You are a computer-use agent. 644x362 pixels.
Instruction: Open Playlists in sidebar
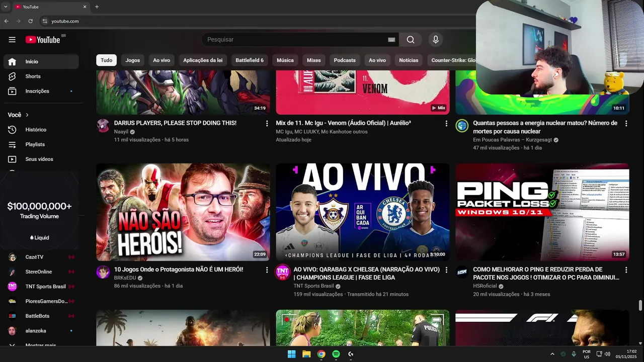41,144
